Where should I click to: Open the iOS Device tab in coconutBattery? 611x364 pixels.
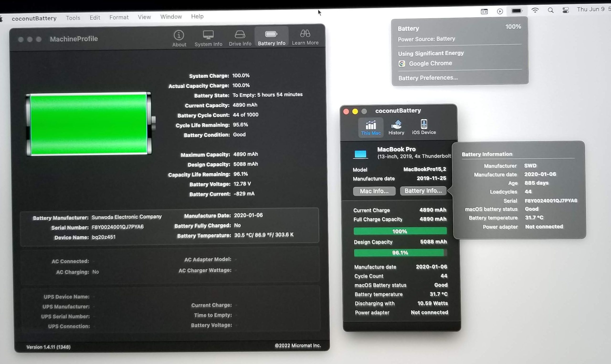[424, 127]
